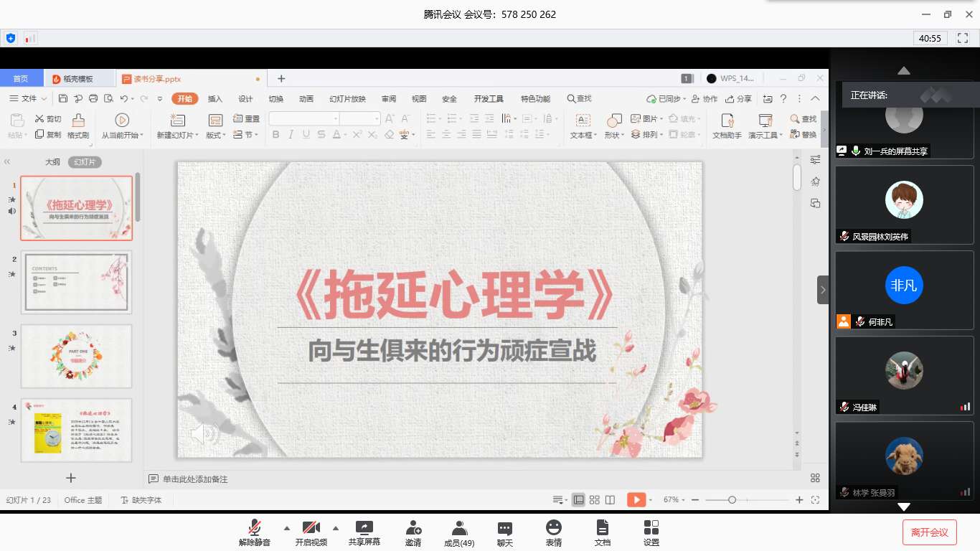Screen dimensions: 980x551
Task: Unmute microphone with 解除静音
Action: click(x=254, y=532)
